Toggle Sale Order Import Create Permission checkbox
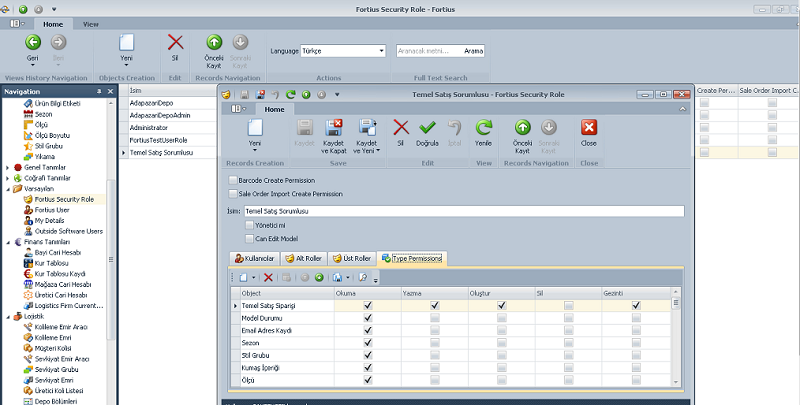Screen dimensions: 800x405 pyautogui.click(x=233, y=194)
